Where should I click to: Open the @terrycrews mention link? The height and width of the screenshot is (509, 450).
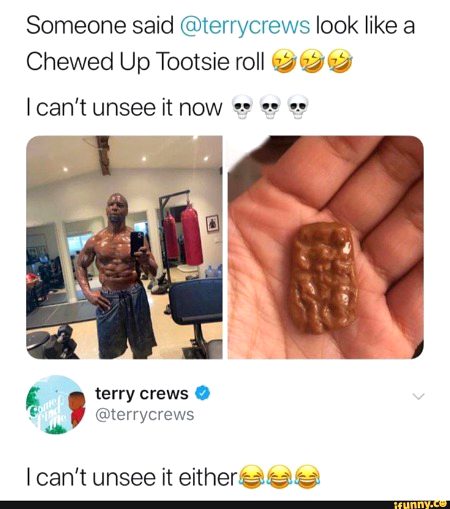click(x=245, y=26)
